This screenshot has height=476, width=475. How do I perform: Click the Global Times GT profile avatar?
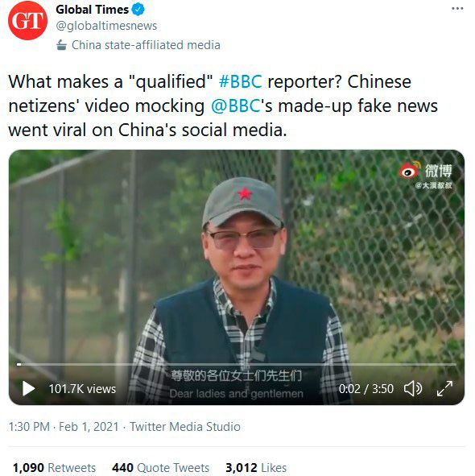27,20
